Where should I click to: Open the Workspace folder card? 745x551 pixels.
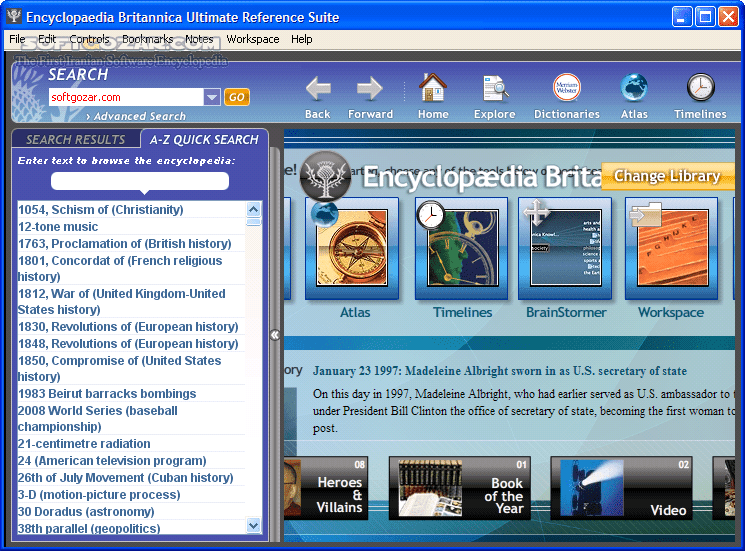[671, 248]
